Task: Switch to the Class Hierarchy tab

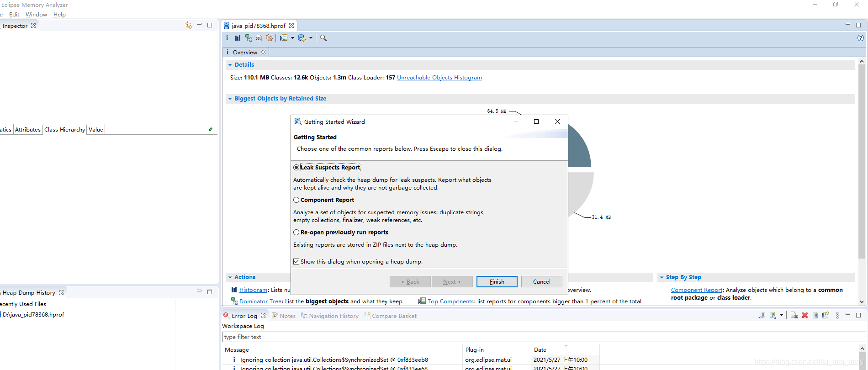Action: point(64,129)
